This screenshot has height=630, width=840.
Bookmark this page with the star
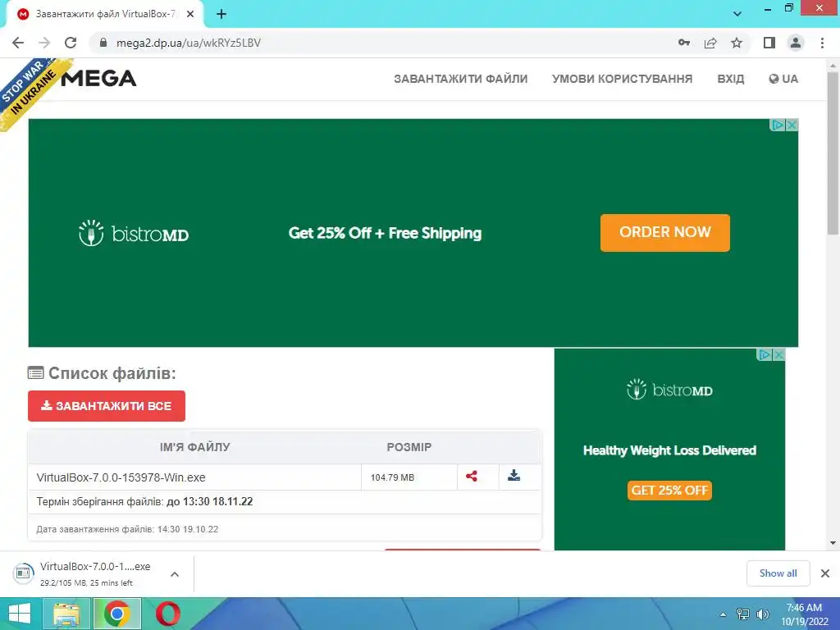point(737,43)
